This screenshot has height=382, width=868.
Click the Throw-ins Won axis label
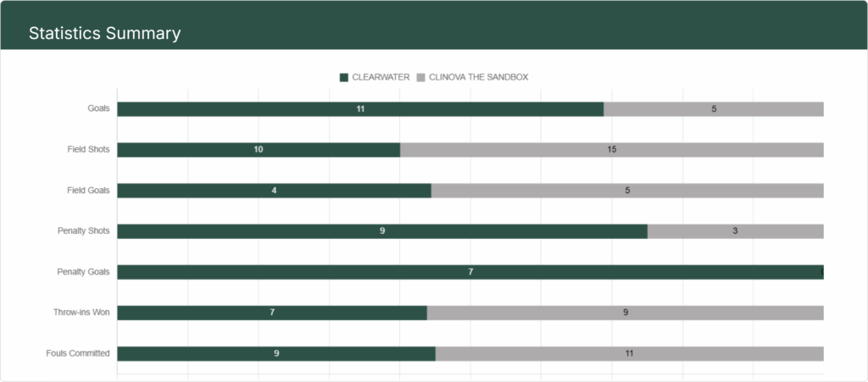81,313
